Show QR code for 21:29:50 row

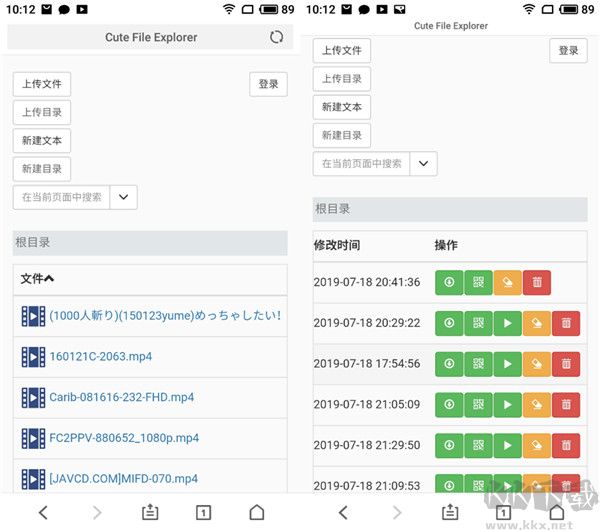(478, 446)
